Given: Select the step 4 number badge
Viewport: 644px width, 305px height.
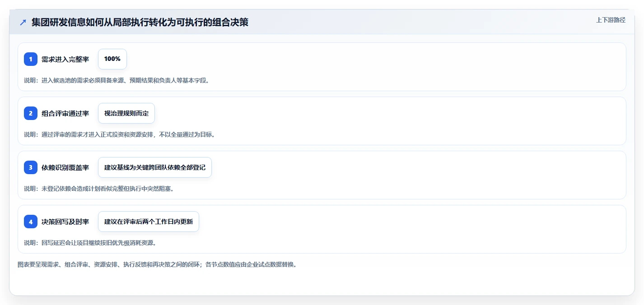Looking at the screenshot, I should [31, 222].
